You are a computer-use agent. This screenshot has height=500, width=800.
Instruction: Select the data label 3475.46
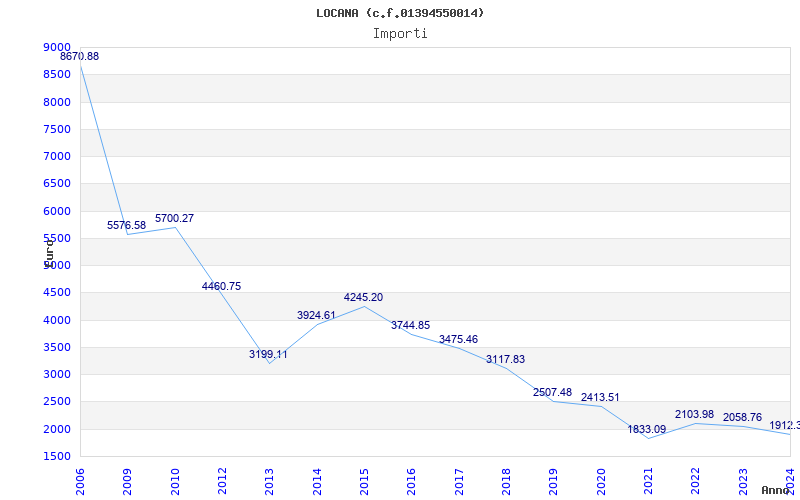(x=458, y=340)
